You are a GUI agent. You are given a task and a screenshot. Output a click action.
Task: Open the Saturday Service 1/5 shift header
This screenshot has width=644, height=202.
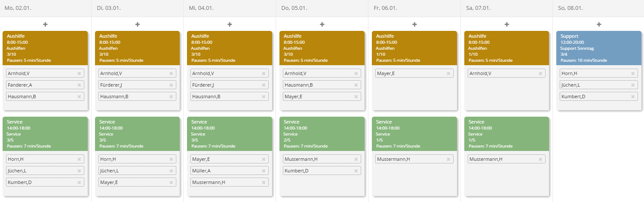click(x=507, y=134)
